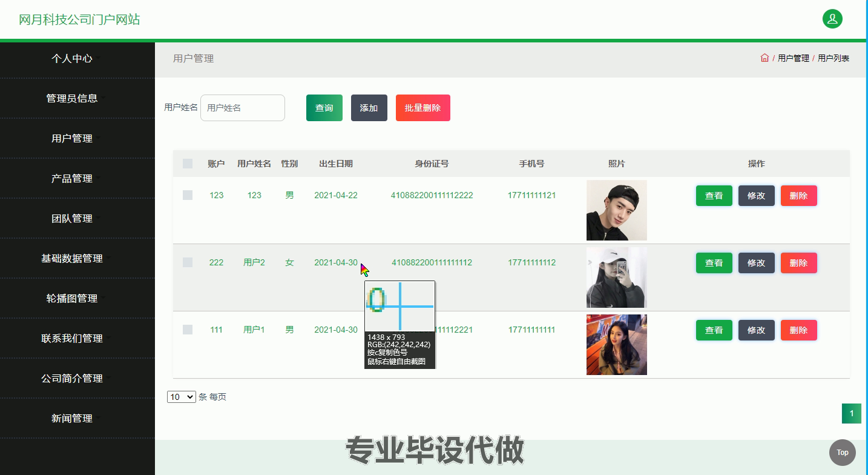Click account cell 222
This screenshot has height=475, width=868.
coord(216,262)
